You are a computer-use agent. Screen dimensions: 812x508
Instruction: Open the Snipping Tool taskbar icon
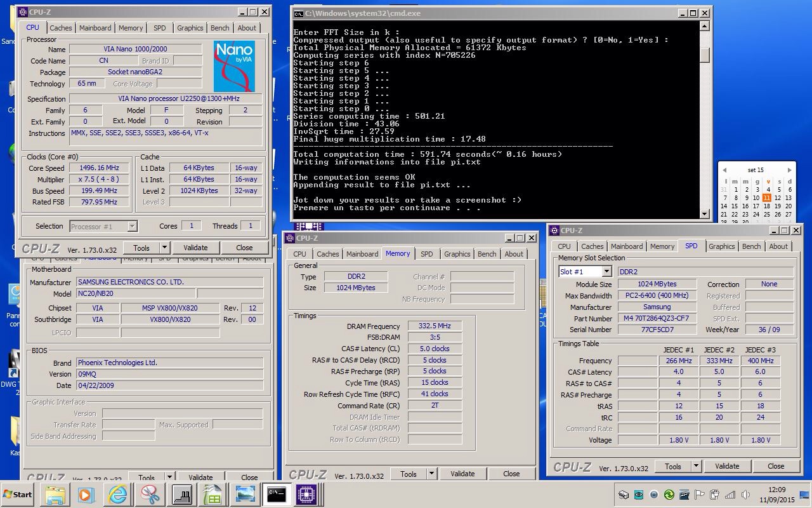[150, 495]
